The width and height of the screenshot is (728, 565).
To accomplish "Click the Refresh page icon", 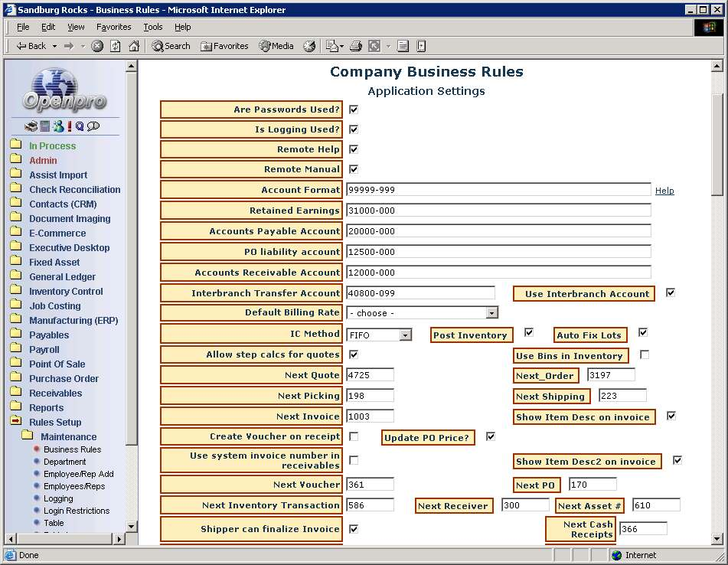I will [x=116, y=46].
